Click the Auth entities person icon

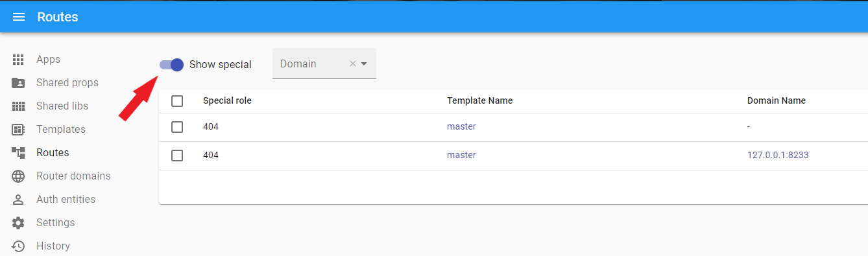tap(18, 200)
